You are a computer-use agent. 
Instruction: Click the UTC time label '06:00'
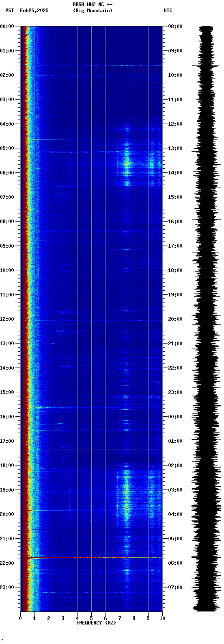tap(175, 563)
